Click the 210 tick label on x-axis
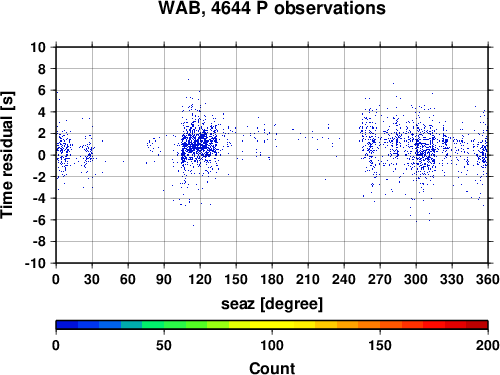This screenshot has height=375, width=500. (308, 279)
